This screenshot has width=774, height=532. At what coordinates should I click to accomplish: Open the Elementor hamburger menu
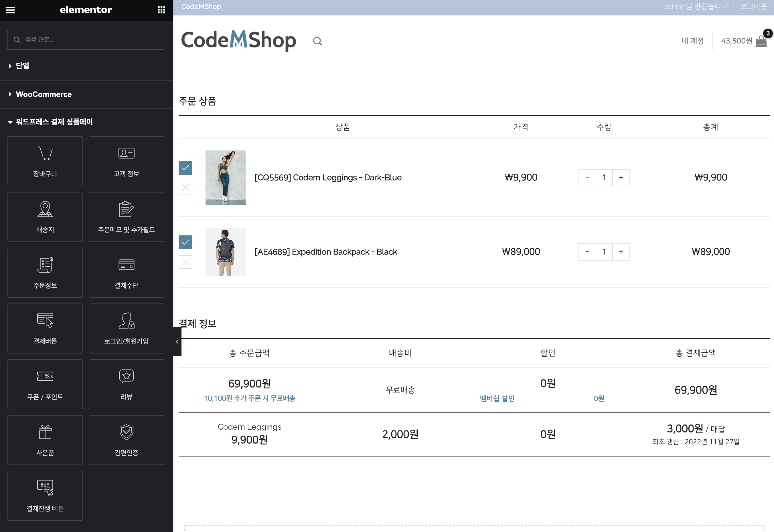coord(10,10)
